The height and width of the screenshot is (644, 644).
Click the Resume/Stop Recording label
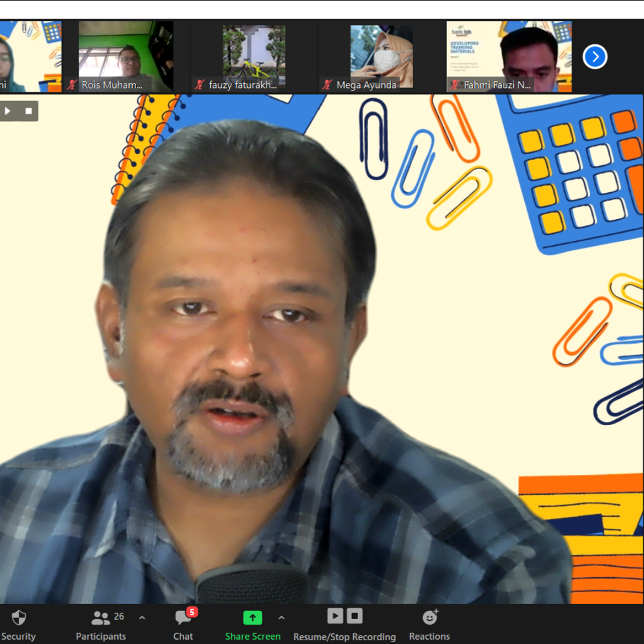tap(344, 637)
